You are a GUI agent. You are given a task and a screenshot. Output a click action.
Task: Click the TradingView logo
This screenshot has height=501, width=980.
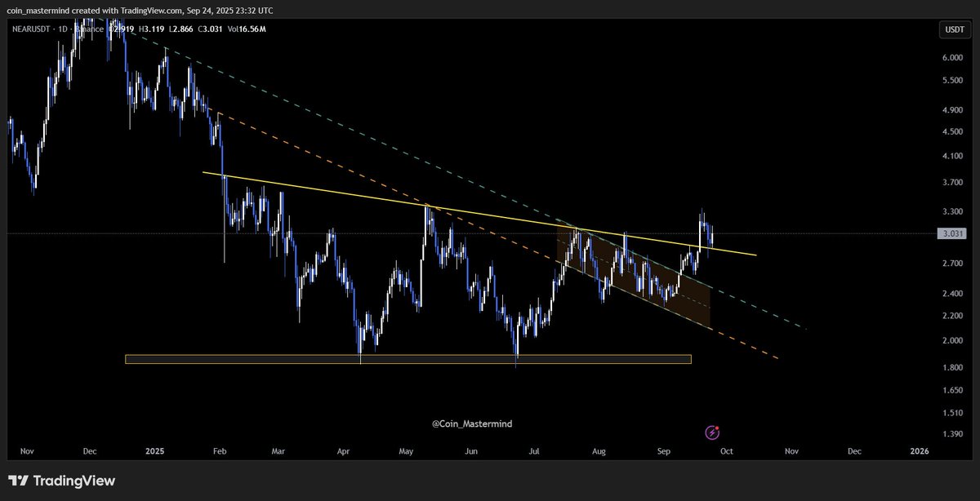tap(62, 481)
